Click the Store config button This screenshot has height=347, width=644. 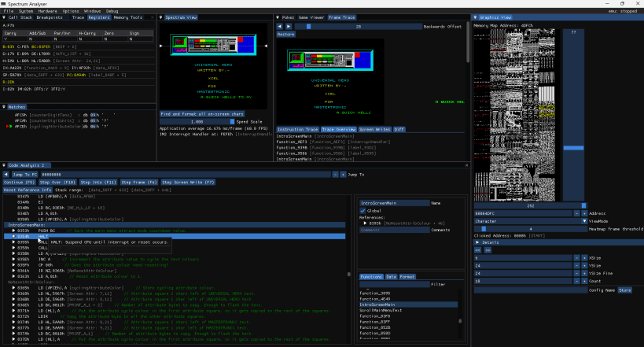[624, 290]
